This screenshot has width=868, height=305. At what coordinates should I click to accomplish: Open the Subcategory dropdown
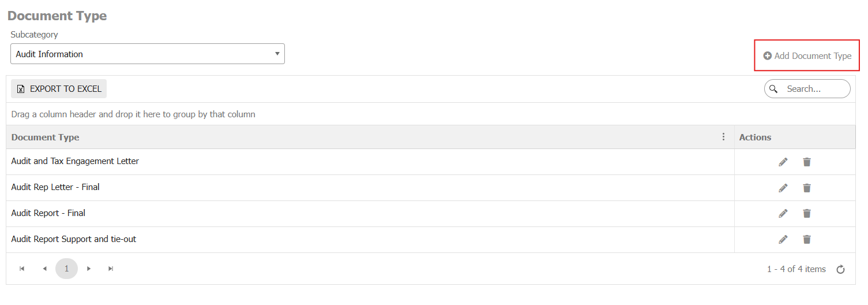(x=147, y=54)
